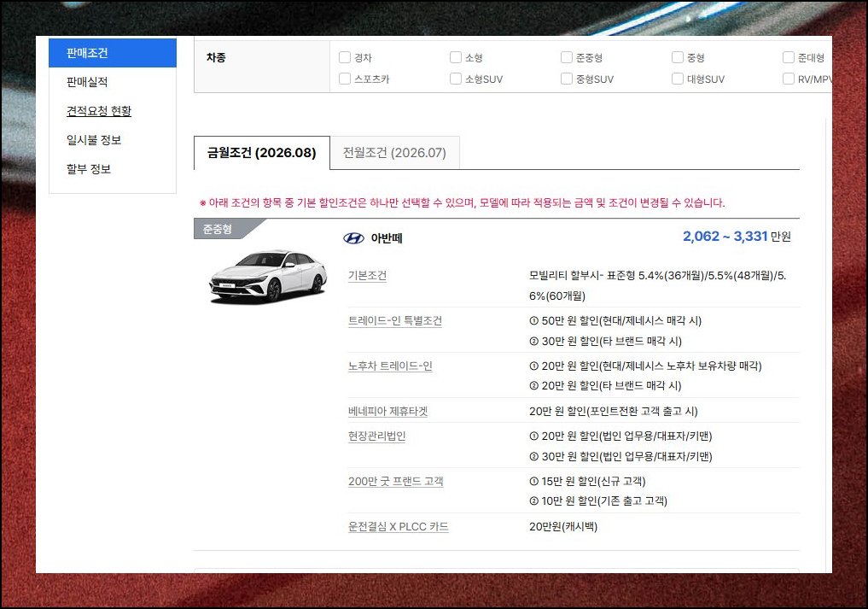Open 트레이드-인 특별조건 link
This screenshot has height=609, width=868.
point(394,320)
